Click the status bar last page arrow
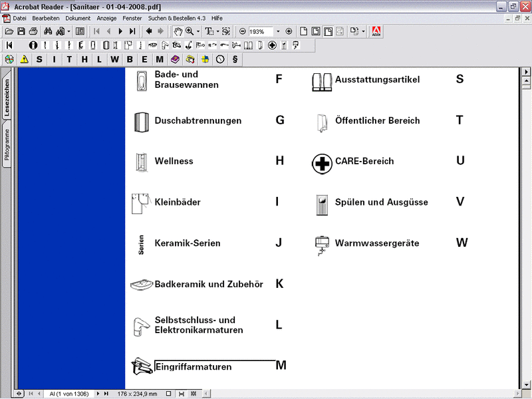Viewport: 532px width, 399px height. [106, 394]
